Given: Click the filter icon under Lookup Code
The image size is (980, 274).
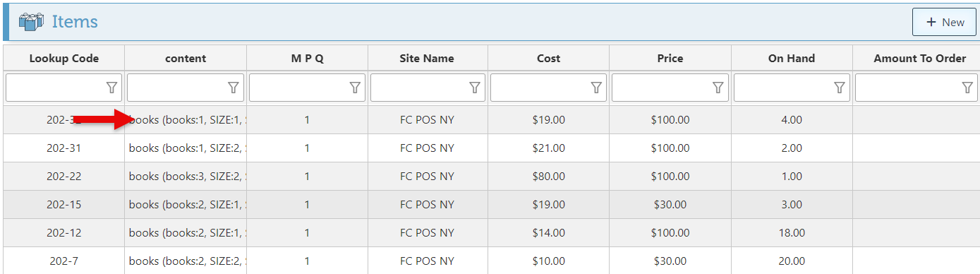Looking at the screenshot, I should pos(111,88).
